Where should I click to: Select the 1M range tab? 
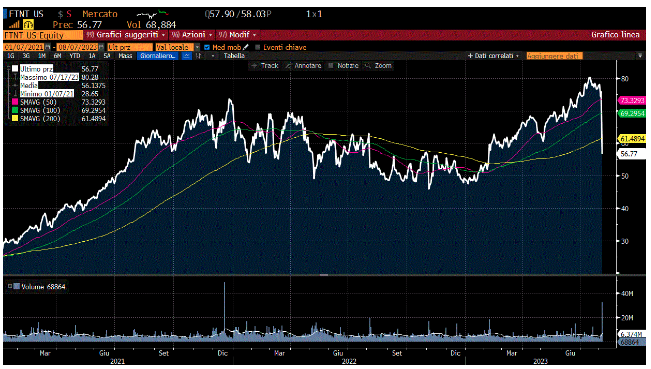click(42, 56)
